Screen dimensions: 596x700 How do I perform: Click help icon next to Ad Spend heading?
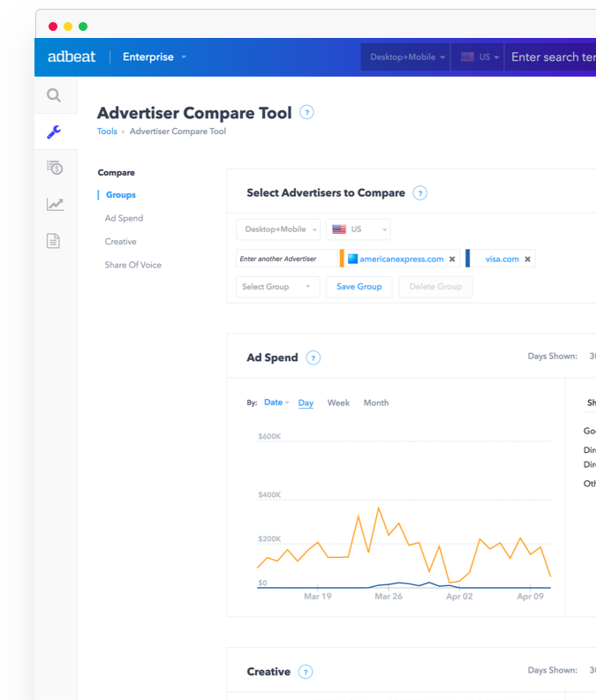click(x=313, y=358)
